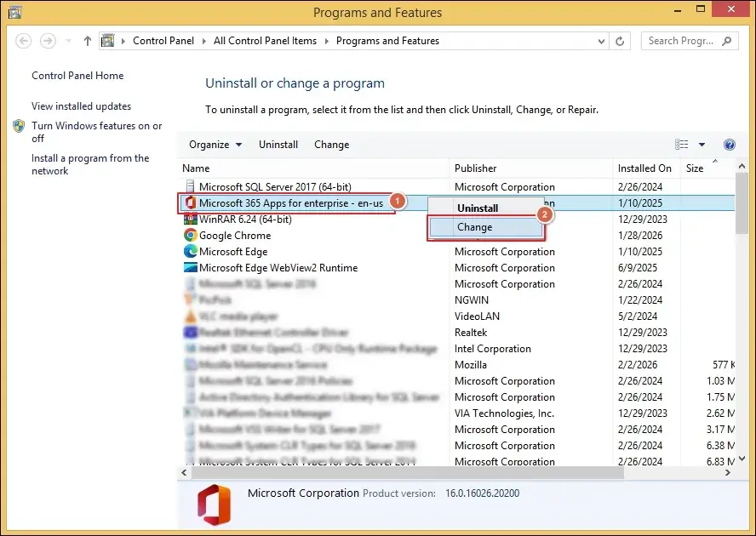756x536 pixels.
Task: Open the help question mark icon
Action: click(x=729, y=145)
